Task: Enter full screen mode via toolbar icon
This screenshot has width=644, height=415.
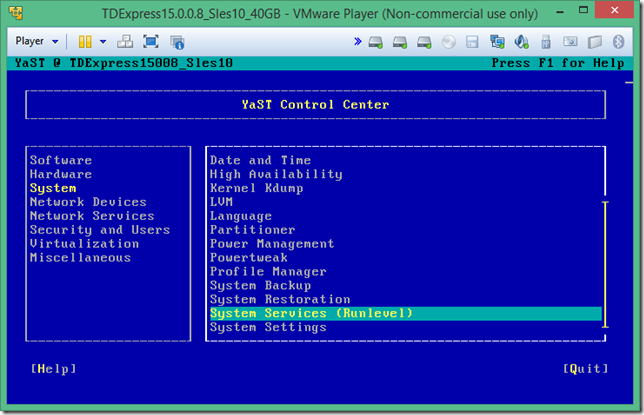Action: pyautogui.click(x=151, y=42)
